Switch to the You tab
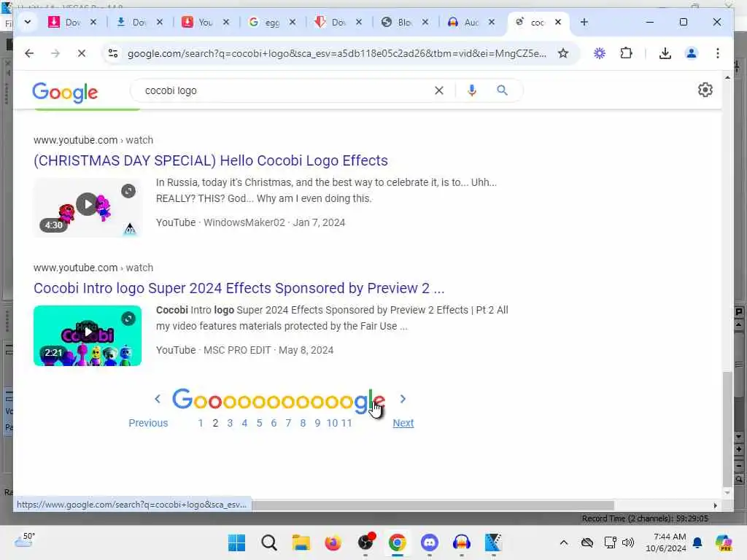 click(x=198, y=22)
